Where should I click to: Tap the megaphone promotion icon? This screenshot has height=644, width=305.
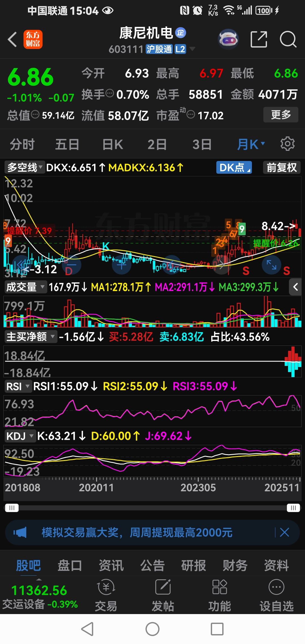tap(20, 532)
